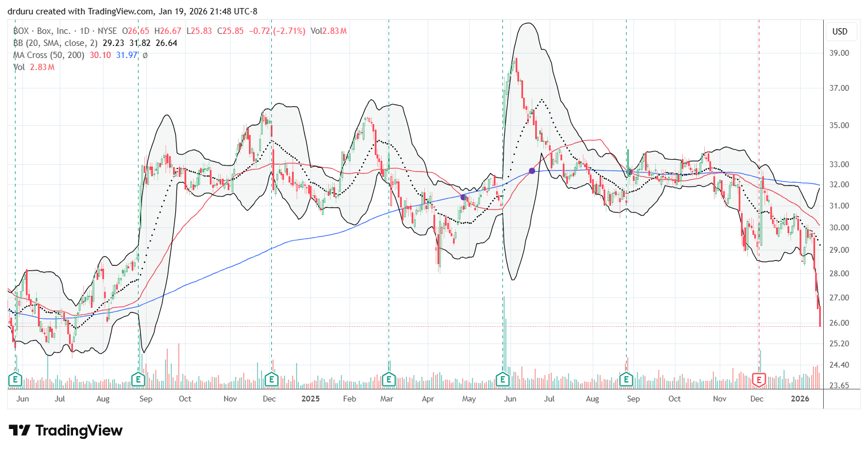Select the September 2025 E earnings icon
This screenshot has height=452, width=868.
pyautogui.click(x=626, y=379)
